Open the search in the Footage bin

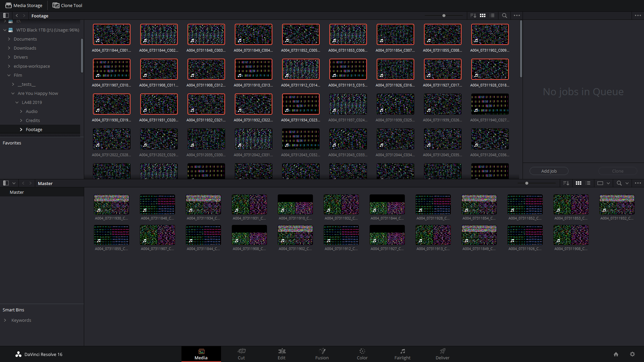click(504, 15)
